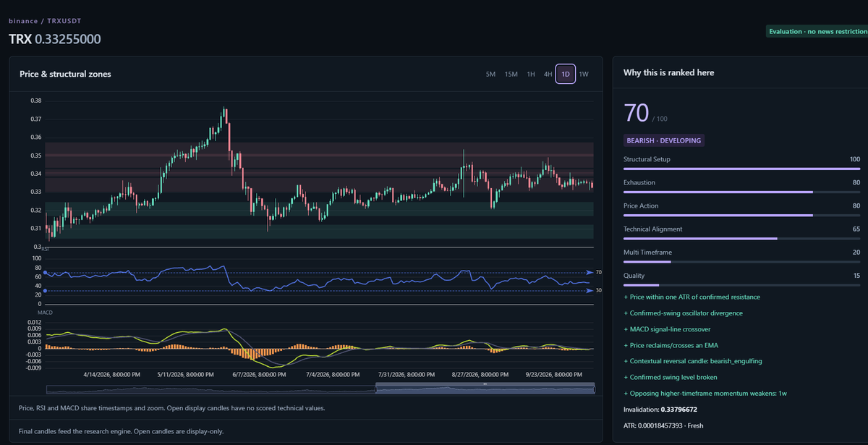Click the left handle of the range selector

coord(376,389)
